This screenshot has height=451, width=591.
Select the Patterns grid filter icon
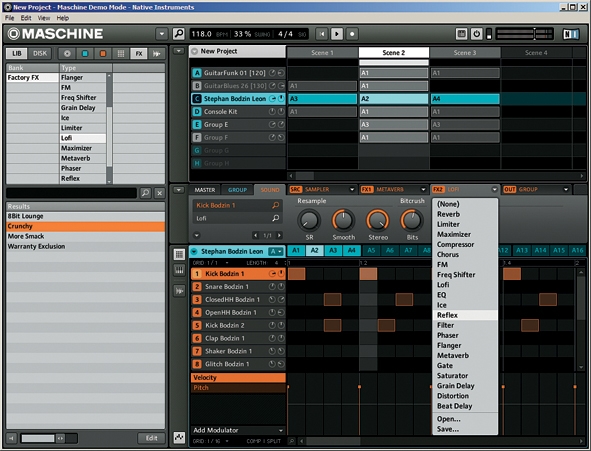[121, 54]
